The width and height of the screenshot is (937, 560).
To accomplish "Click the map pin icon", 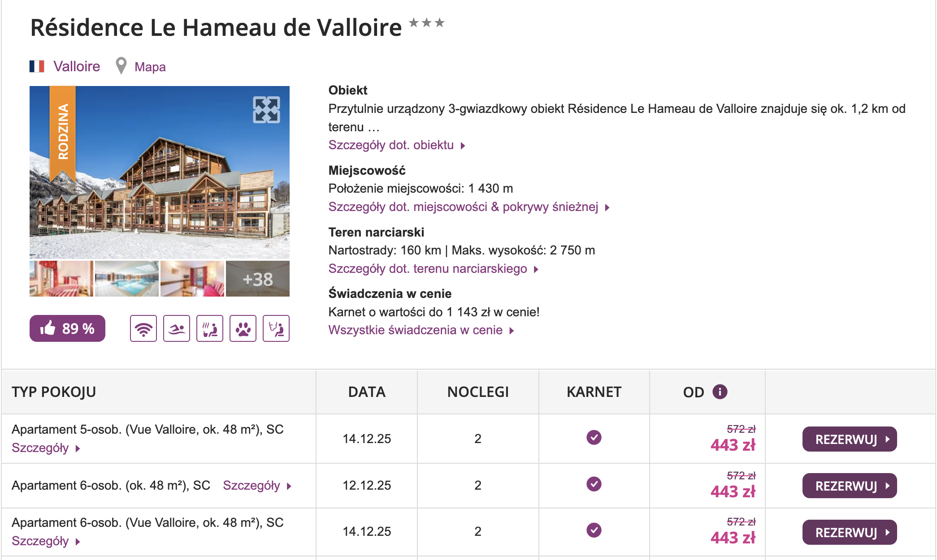I will (x=121, y=66).
